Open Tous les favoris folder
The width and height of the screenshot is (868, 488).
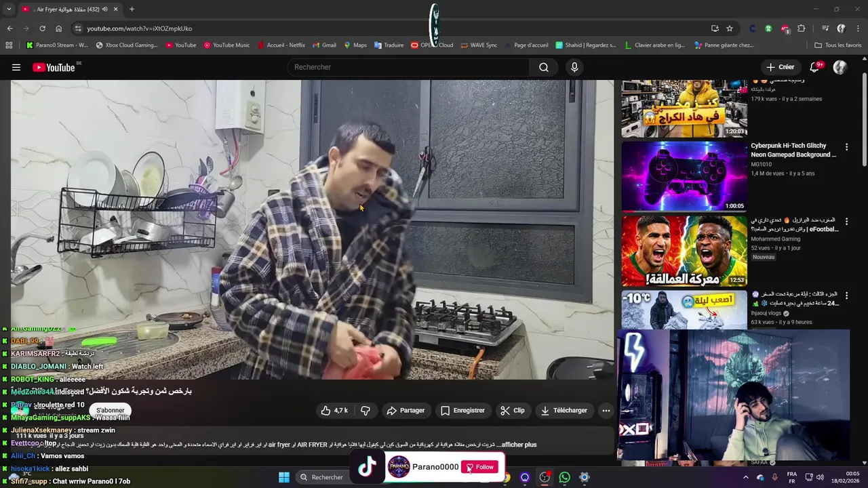(838, 45)
